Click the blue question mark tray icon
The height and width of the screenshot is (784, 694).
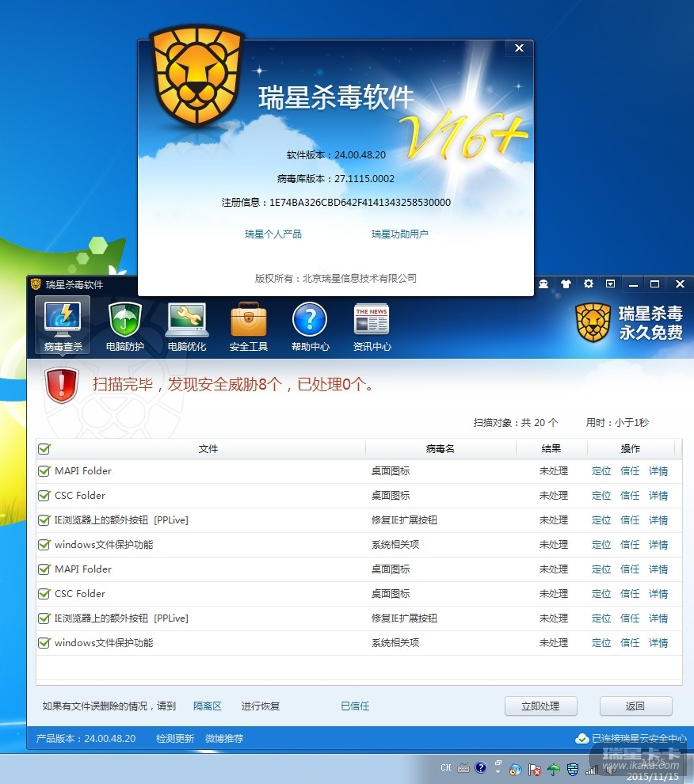(480, 767)
